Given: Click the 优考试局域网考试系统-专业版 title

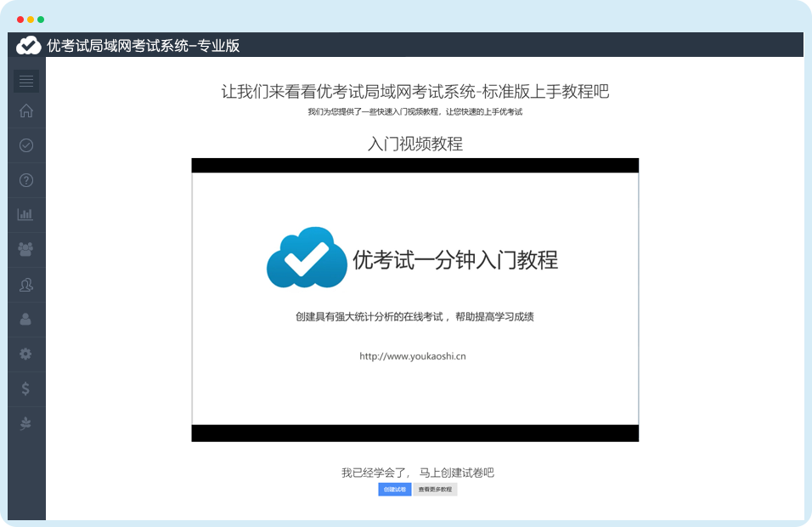Looking at the screenshot, I should click(144, 46).
